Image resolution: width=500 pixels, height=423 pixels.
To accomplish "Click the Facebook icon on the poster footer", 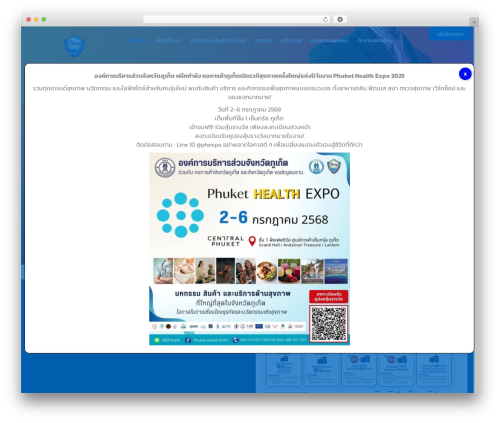I will pos(188,340).
